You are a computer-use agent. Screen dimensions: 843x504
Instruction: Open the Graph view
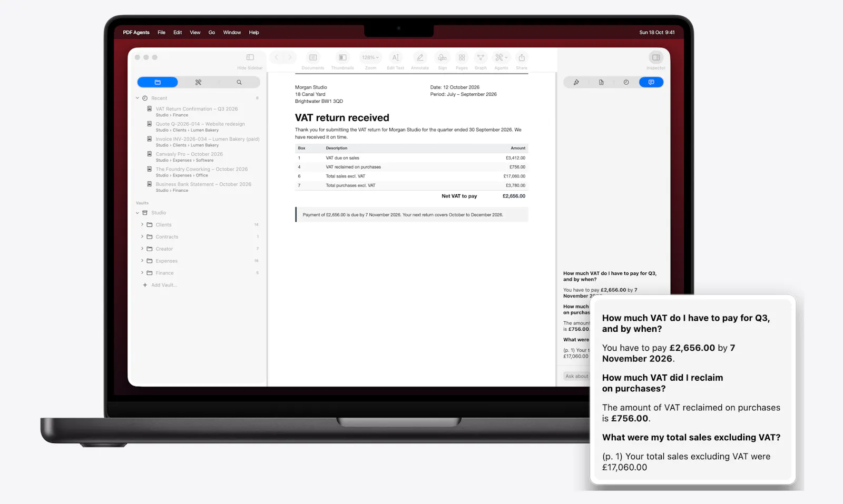[481, 57]
